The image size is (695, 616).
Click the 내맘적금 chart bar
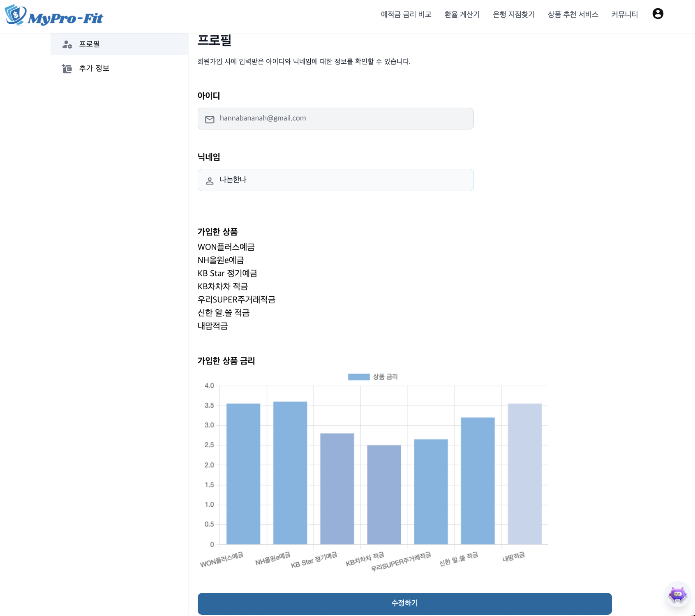524,474
